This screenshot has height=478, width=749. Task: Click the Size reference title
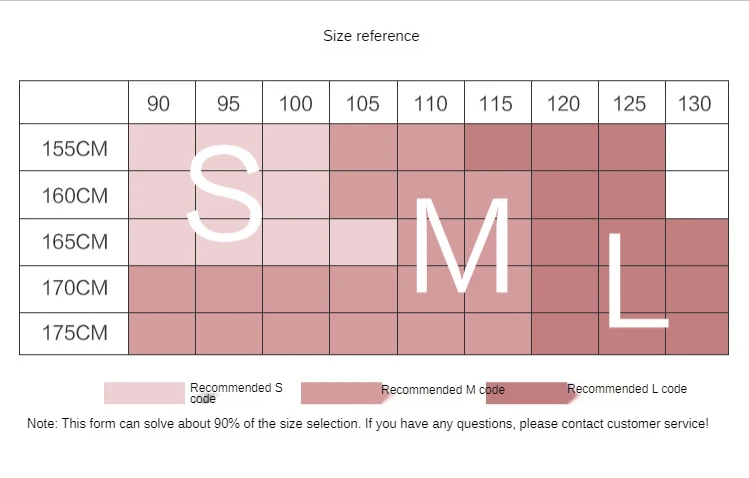tap(371, 36)
